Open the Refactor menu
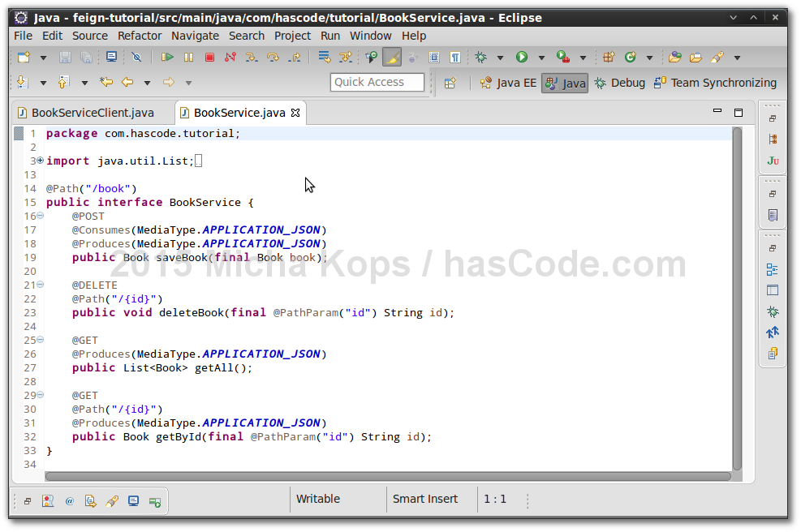This screenshot has height=532, width=801. (140, 36)
